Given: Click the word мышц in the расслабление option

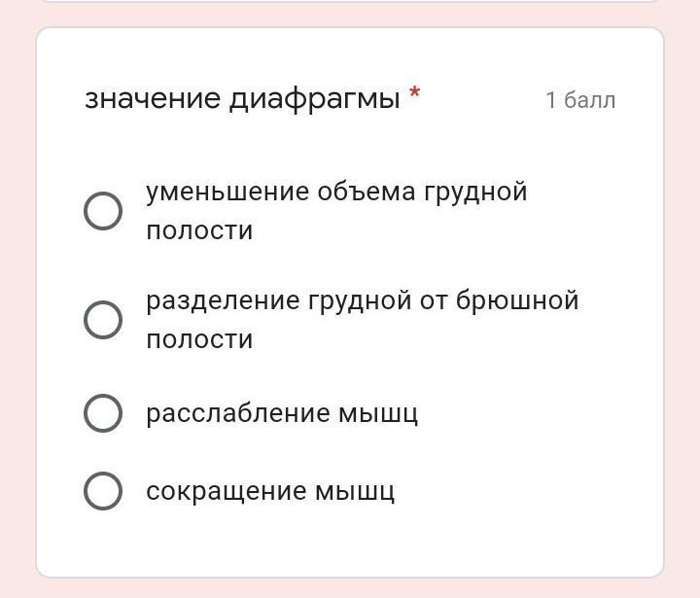Looking at the screenshot, I should (378, 413).
